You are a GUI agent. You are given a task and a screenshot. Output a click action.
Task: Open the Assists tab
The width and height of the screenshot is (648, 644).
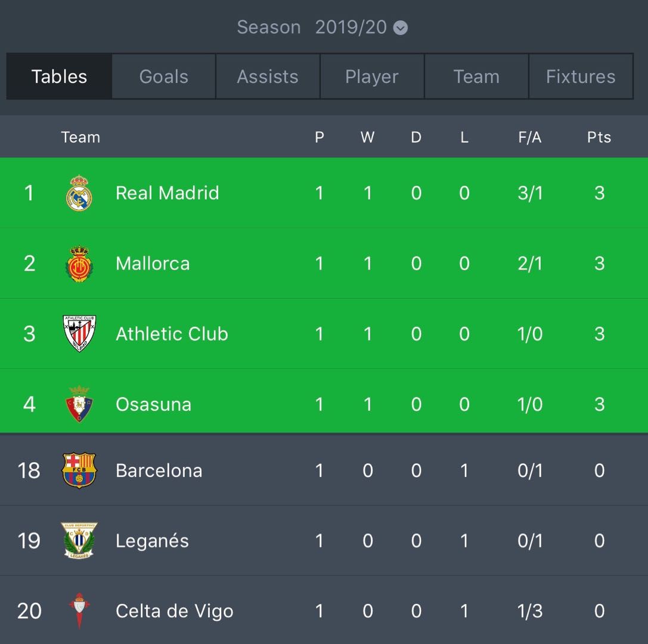[268, 76]
